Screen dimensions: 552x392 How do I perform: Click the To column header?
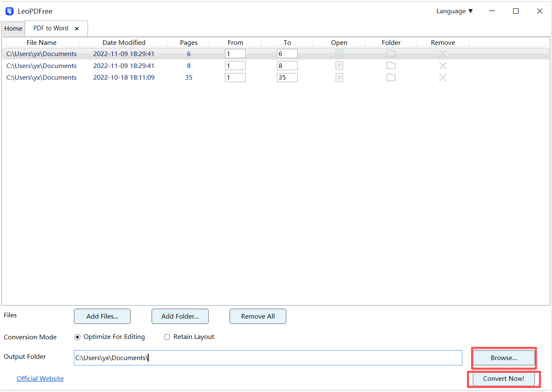(287, 42)
